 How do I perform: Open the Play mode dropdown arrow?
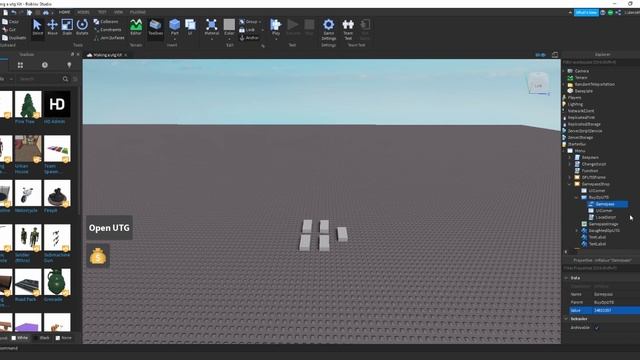[x=276, y=39]
